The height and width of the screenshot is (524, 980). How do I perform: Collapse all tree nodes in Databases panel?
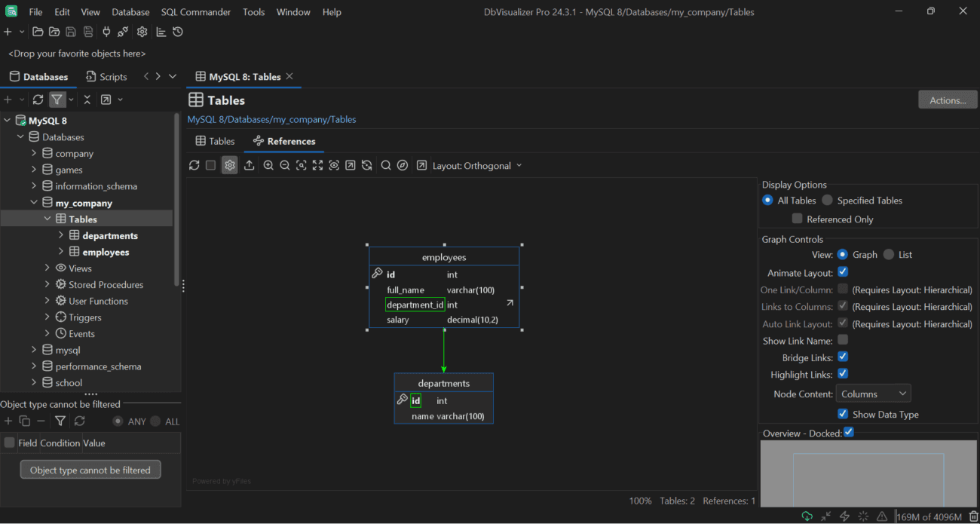(x=87, y=100)
